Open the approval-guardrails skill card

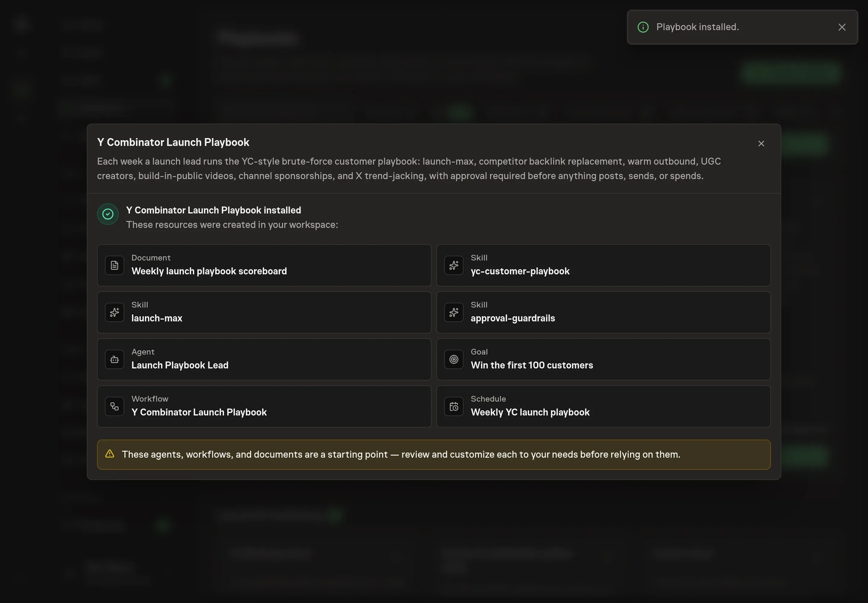(604, 312)
